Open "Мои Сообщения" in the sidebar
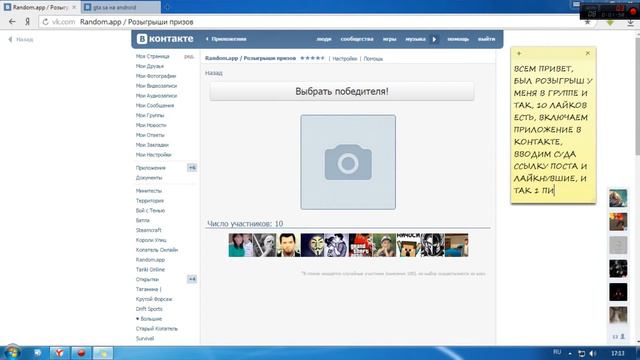The width and height of the screenshot is (640, 360). 155,105
